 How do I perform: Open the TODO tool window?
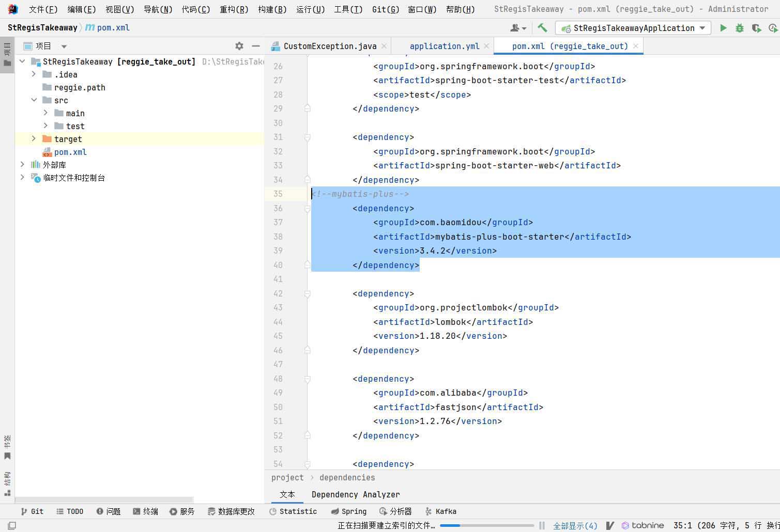69,511
